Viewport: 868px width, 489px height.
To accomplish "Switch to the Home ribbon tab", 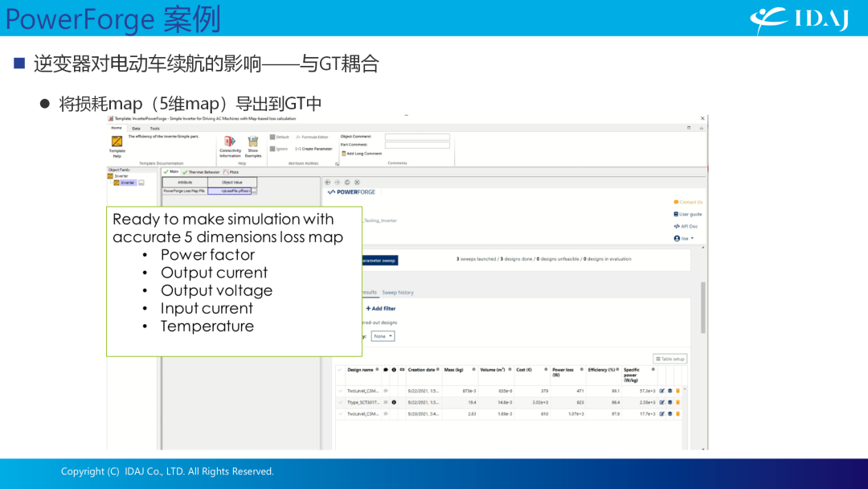I will 117,128.
